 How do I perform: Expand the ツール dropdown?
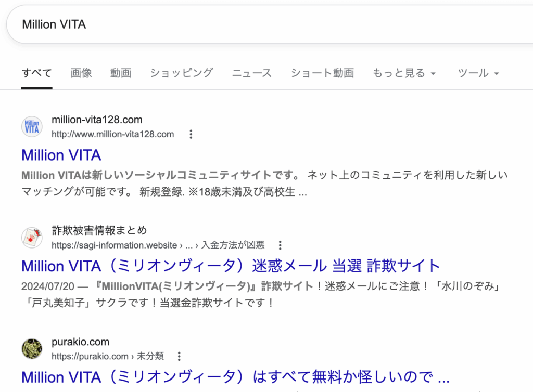(x=478, y=73)
